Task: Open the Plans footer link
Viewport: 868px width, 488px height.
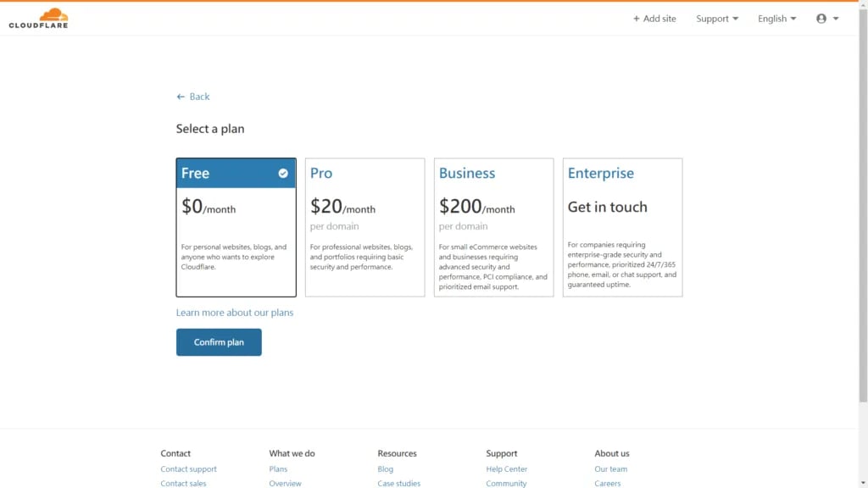Action: point(278,469)
